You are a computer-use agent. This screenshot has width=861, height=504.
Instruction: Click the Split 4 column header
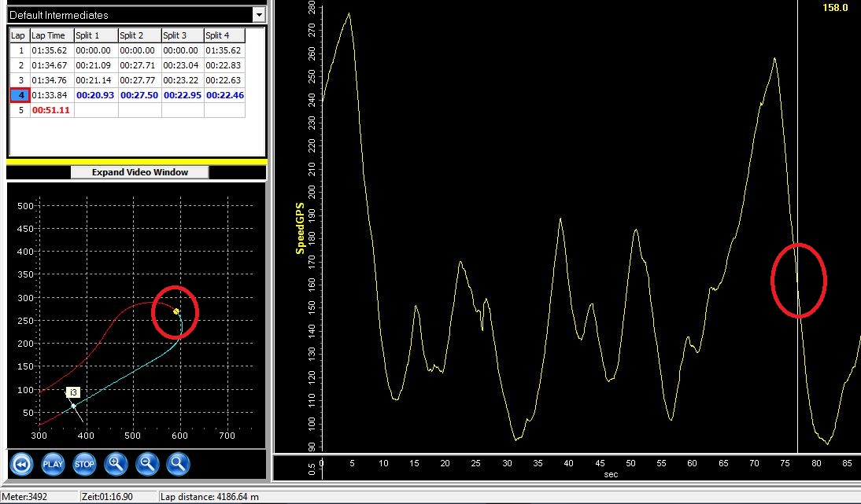pos(224,35)
